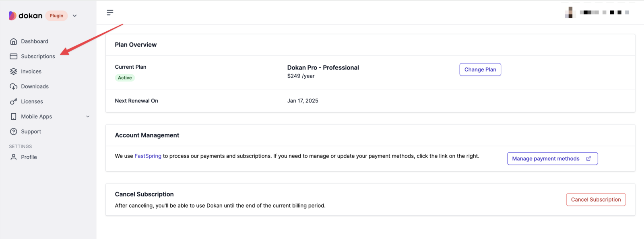Screen dimensions: 644x239
Task: Open the Licenses key icon
Action: pyautogui.click(x=14, y=101)
